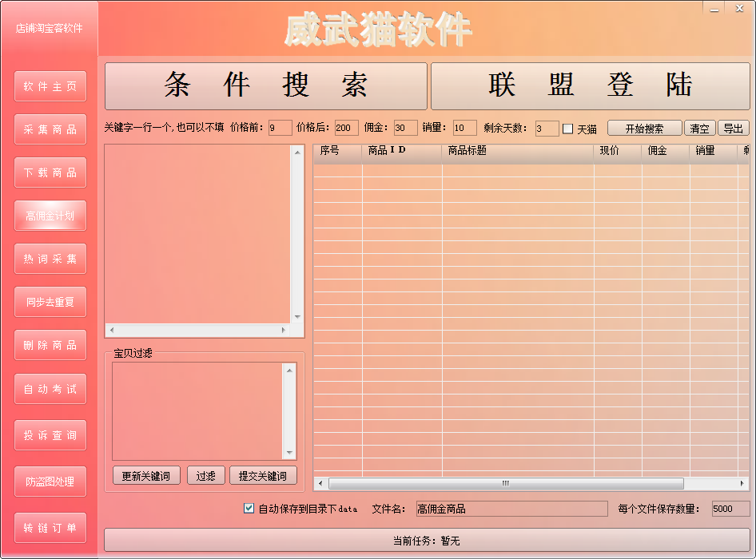
Task: Open the 热词采集 section
Action: pos(50,259)
